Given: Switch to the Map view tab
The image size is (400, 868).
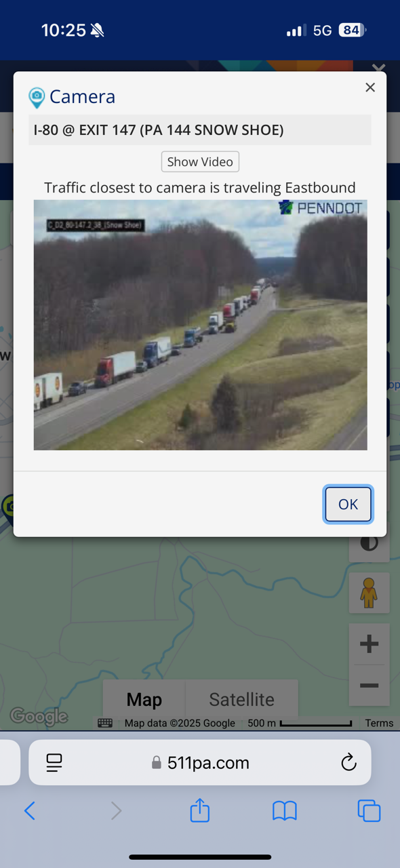Looking at the screenshot, I should click(x=144, y=699).
